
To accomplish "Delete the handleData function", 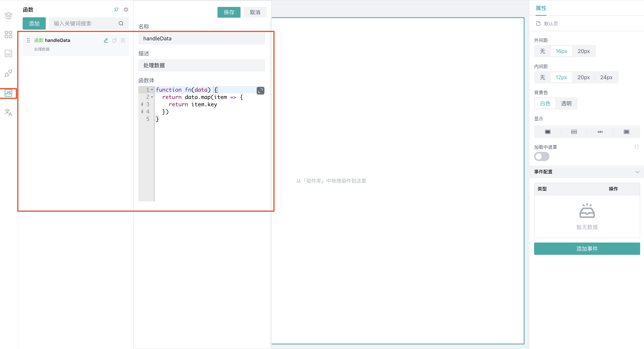I will (x=123, y=40).
